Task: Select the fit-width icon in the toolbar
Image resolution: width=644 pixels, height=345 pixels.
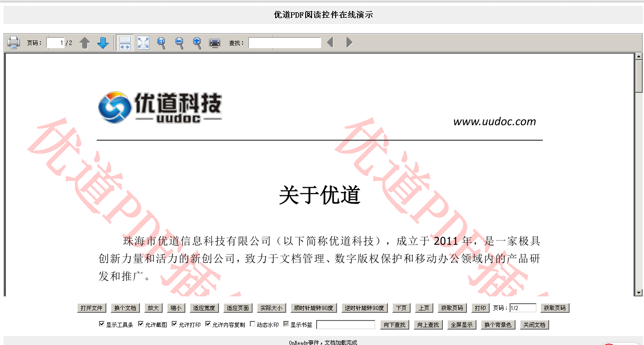Action: (125, 42)
